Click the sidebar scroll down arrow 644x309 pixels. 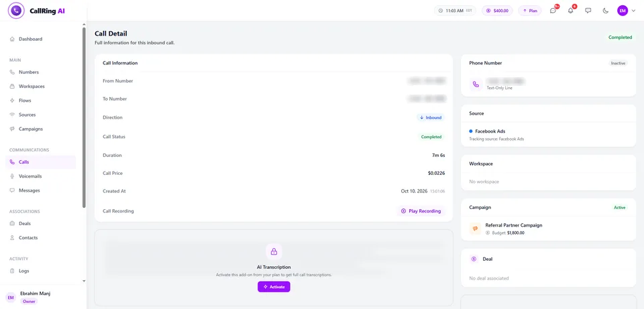click(85, 281)
